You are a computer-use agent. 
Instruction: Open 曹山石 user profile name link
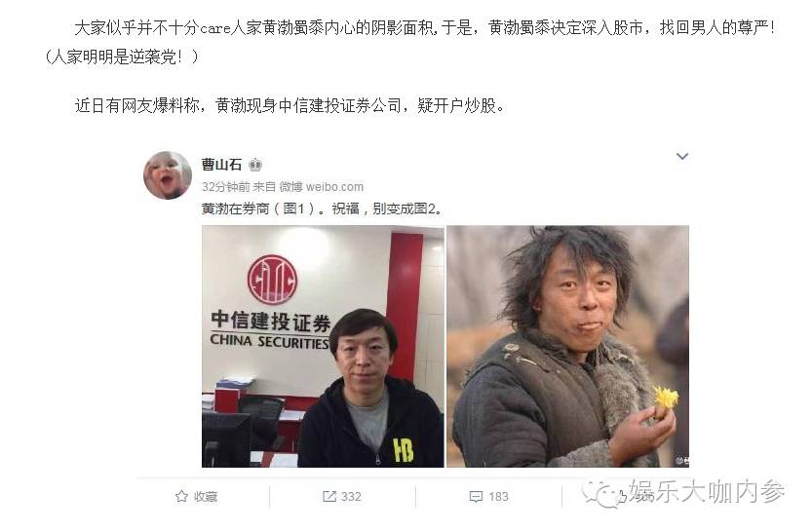click(x=221, y=165)
